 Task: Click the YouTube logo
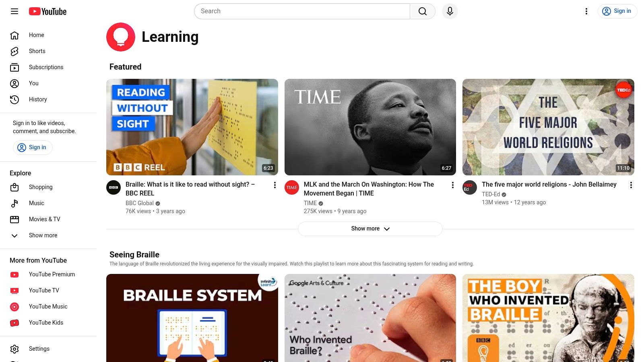(47, 11)
